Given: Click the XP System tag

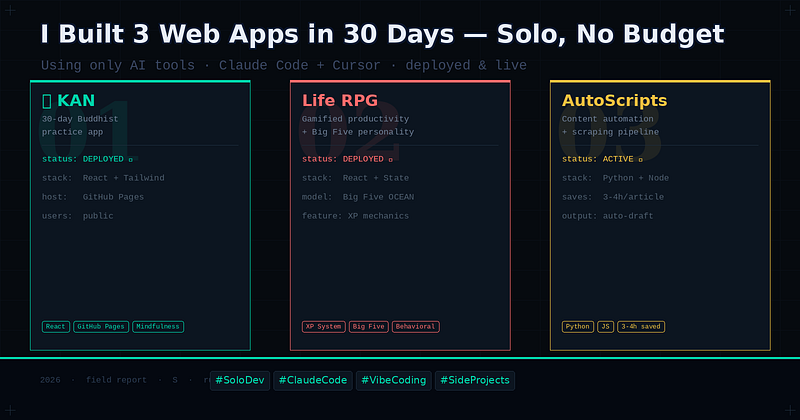Looking at the screenshot, I should point(323,327).
